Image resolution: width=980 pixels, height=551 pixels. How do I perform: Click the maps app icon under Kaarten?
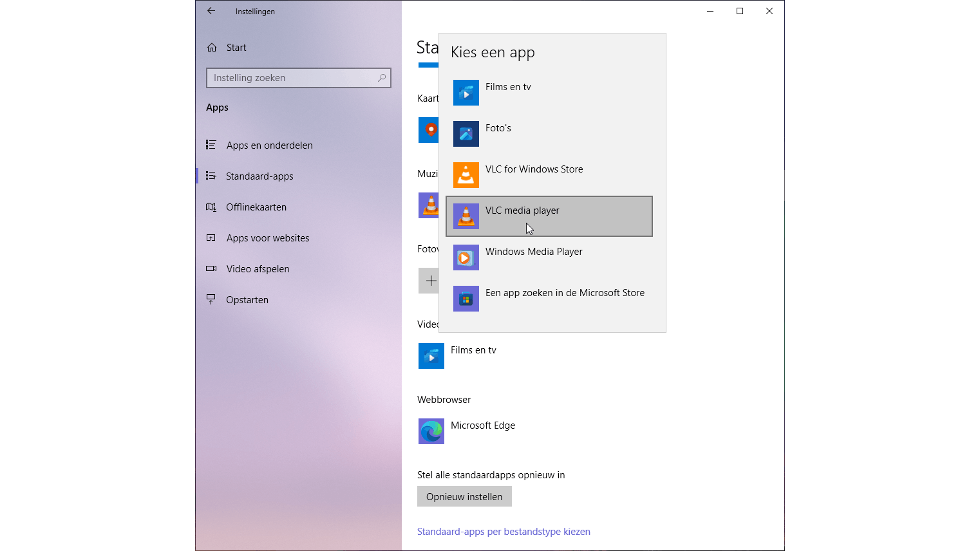pyautogui.click(x=429, y=130)
